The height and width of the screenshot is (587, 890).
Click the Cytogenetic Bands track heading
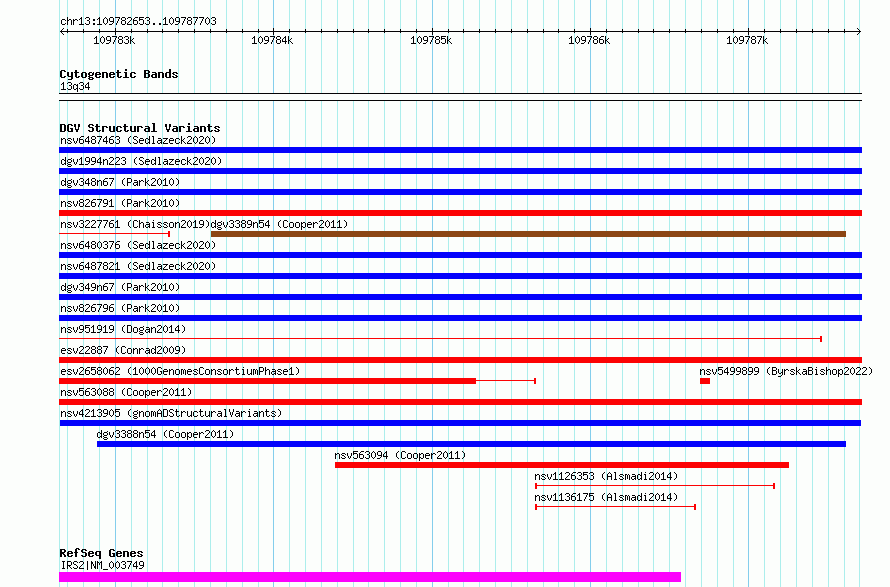[x=119, y=74]
